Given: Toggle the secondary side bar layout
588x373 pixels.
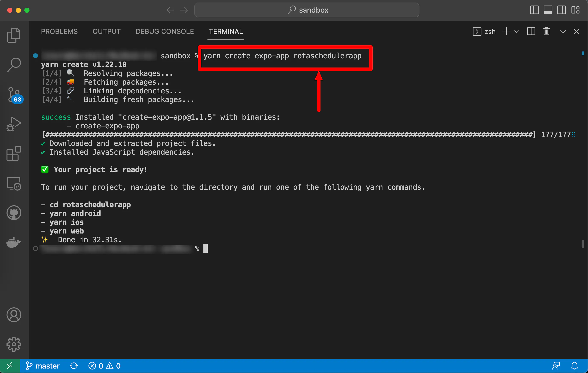Looking at the screenshot, I should 561,10.
